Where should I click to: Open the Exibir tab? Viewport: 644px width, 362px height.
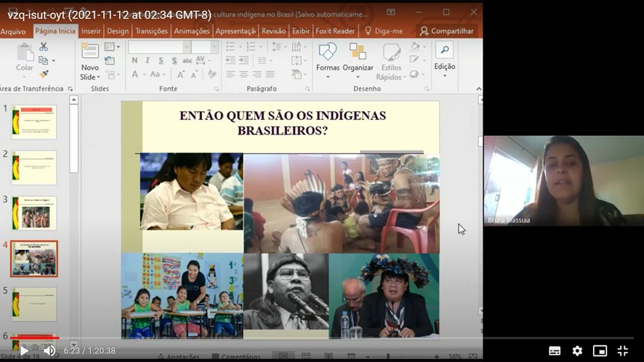point(301,31)
